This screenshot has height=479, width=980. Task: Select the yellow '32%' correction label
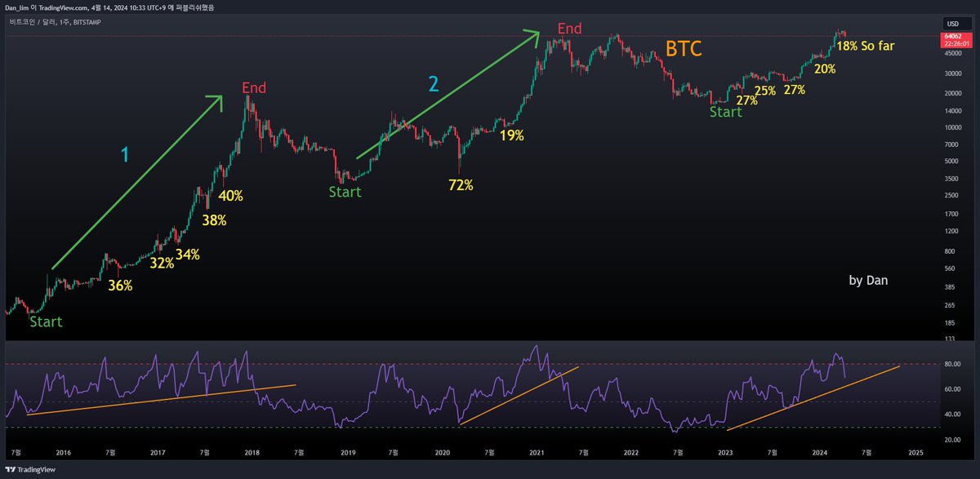tap(161, 263)
